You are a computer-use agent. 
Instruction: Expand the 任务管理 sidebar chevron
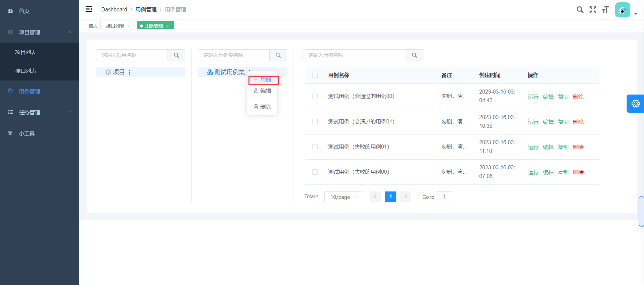(70, 112)
